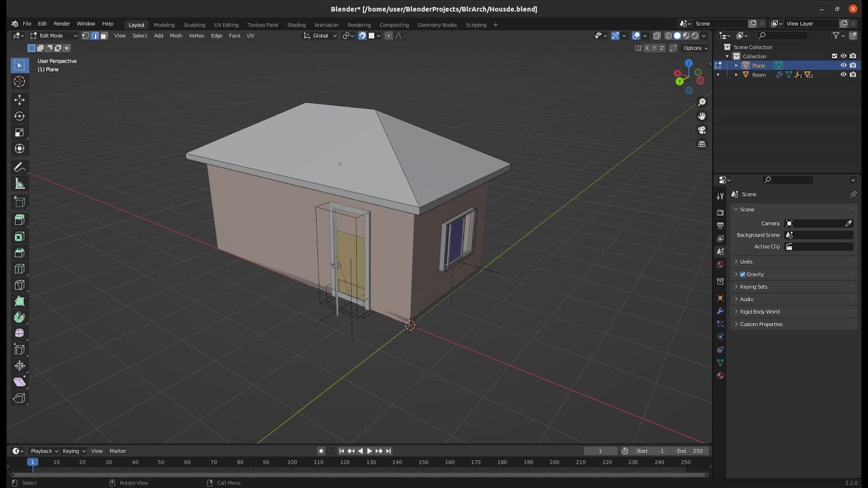Toggle X-ray display
The image size is (868, 488).
(x=656, y=36)
